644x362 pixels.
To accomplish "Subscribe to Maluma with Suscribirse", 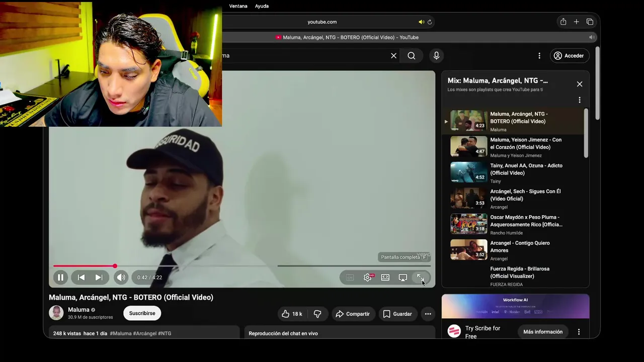I will [x=142, y=313].
